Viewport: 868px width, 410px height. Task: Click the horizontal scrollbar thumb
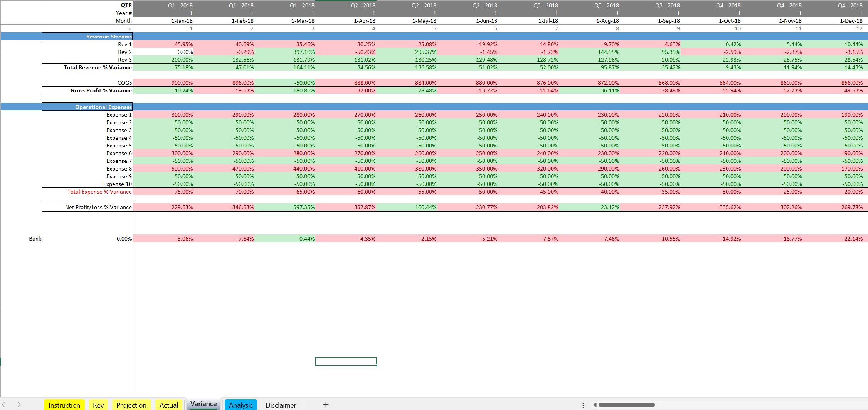pos(627,405)
